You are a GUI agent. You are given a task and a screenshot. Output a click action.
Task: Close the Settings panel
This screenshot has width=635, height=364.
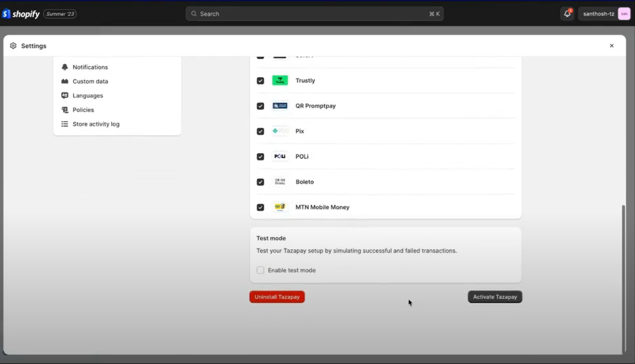(612, 46)
